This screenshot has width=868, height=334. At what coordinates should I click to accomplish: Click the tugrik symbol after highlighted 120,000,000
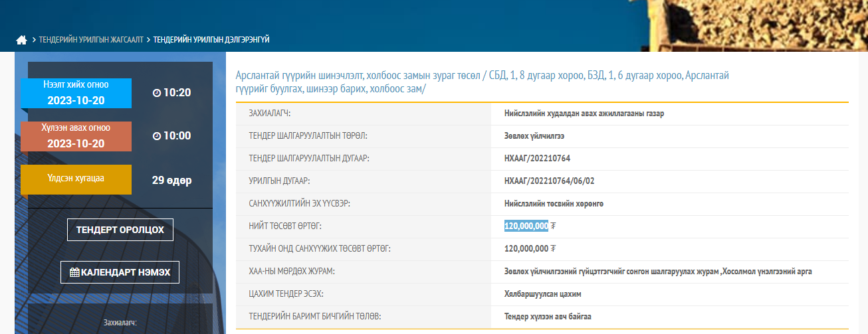click(554, 226)
